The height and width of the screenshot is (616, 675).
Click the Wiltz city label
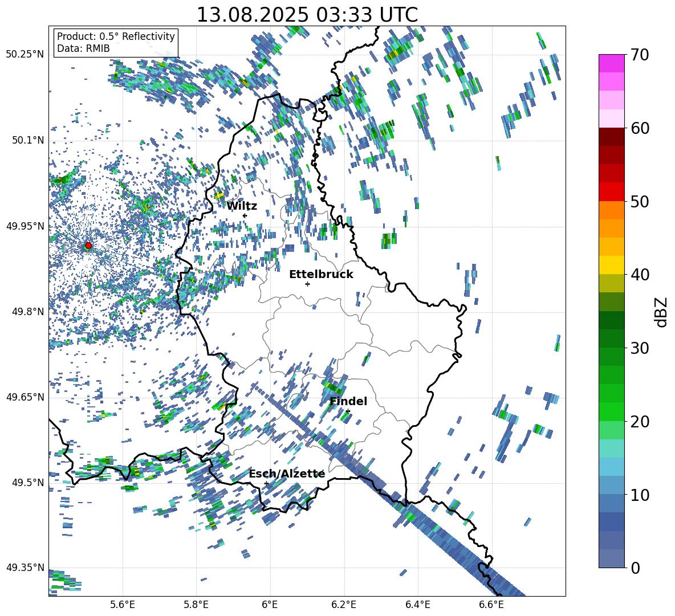(242, 206)
